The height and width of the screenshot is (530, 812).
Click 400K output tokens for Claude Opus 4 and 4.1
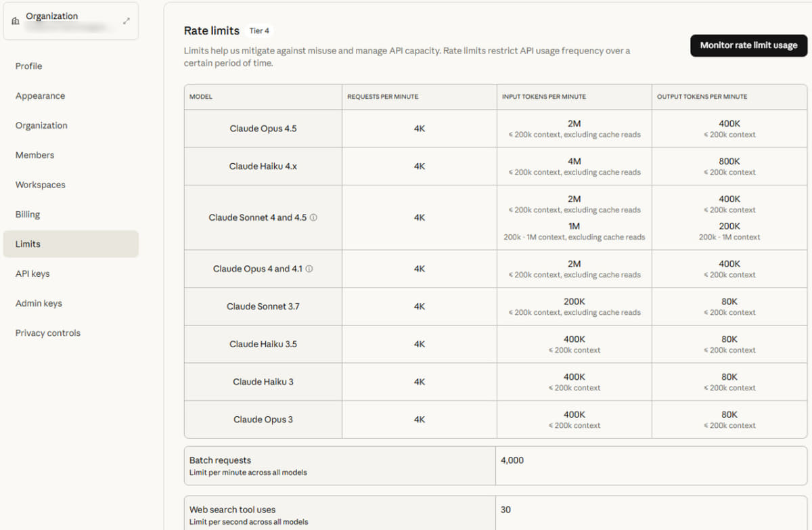tap(729, 264)
